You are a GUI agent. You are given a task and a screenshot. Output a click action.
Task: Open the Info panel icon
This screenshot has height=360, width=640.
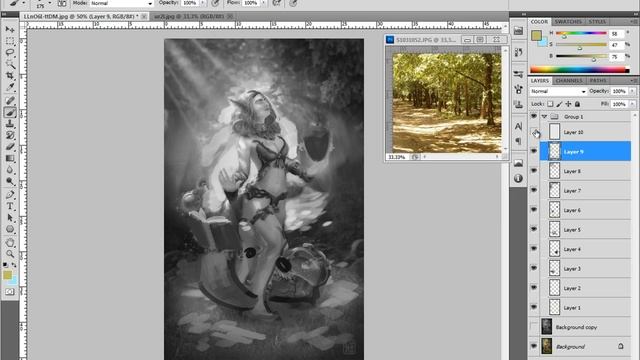[518, 178]
